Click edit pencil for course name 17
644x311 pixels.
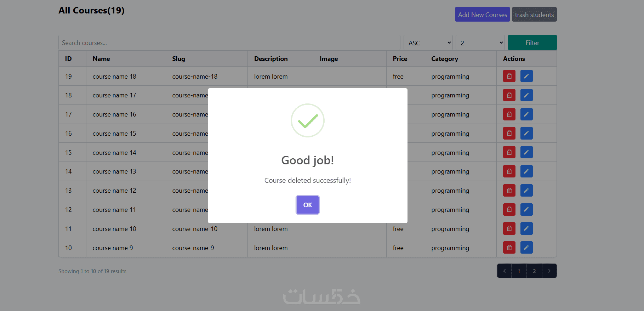click(x=526, y=95)
